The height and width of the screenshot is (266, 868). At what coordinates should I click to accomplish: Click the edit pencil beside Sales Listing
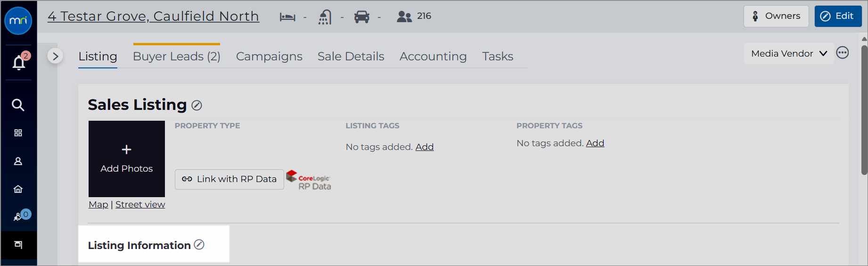tap(197, 106)
